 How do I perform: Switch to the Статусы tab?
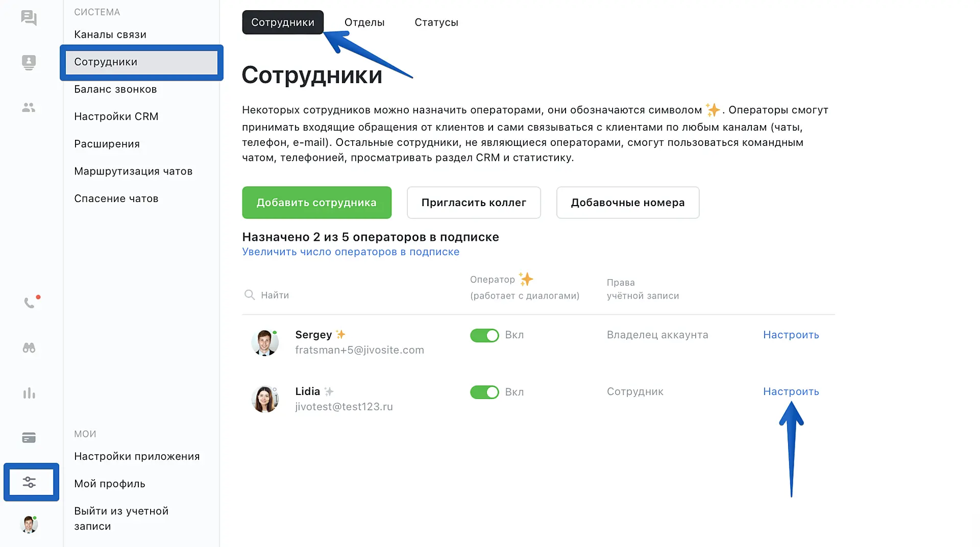(x=436, y=22)
